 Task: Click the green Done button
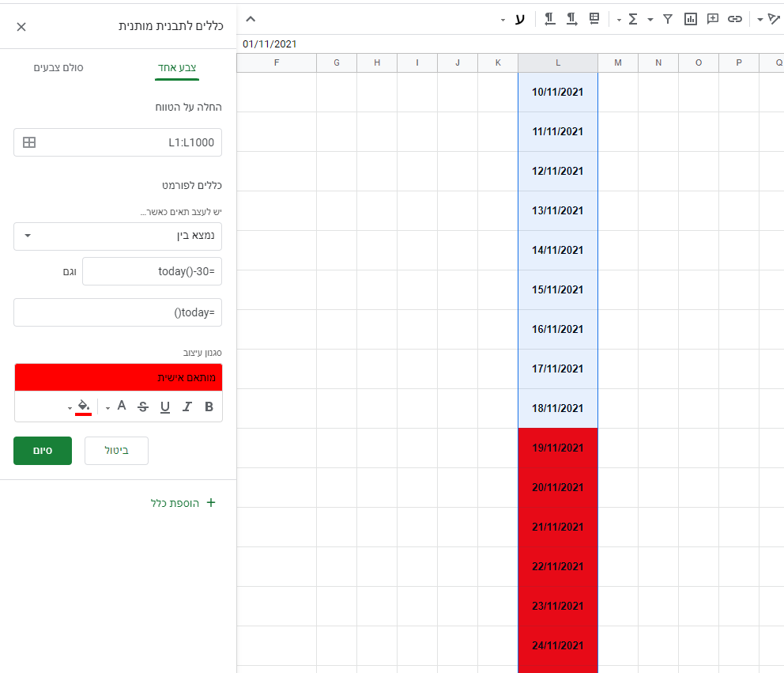click(43, 451)
